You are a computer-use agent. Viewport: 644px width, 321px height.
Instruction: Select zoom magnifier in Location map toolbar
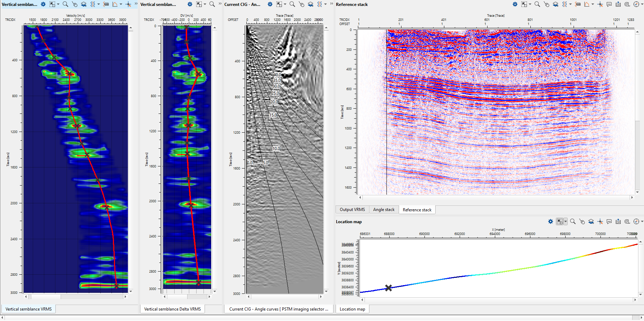573,222
